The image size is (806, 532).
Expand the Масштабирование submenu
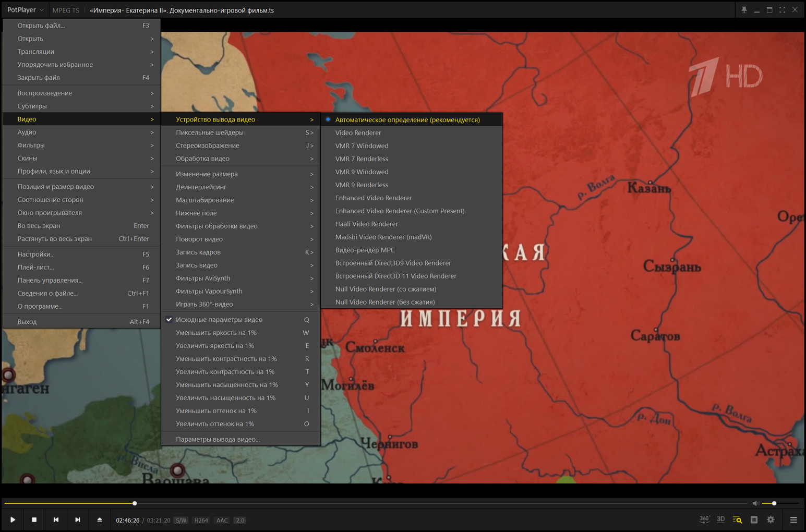(240, 200)
